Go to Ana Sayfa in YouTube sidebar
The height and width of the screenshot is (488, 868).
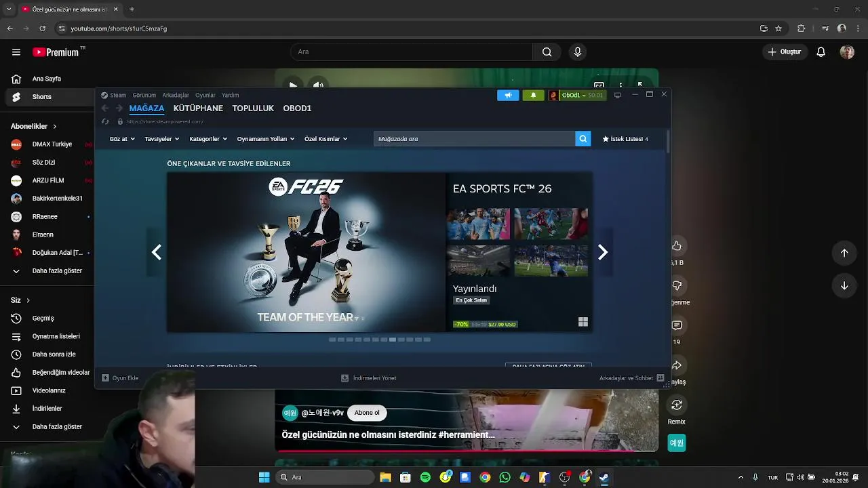click(47, 79)
